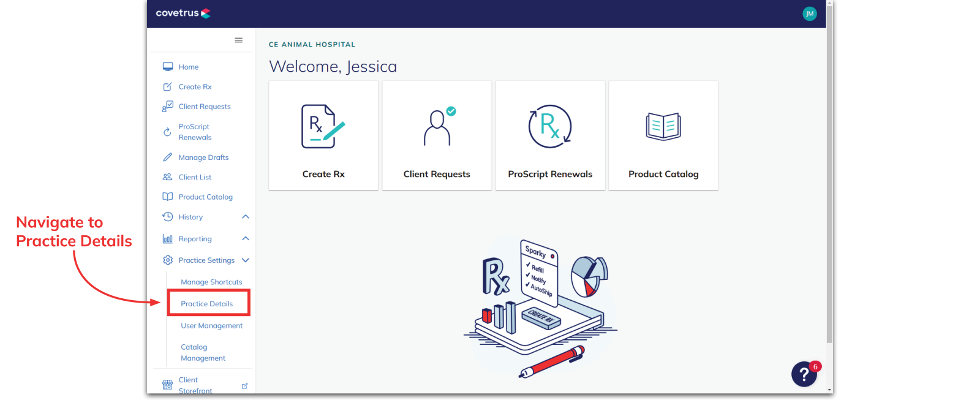Image resolution: width=980 pixels, height=400 pixels.
Task: Expand the History section chevron
Action: click(x=246, y=217)
